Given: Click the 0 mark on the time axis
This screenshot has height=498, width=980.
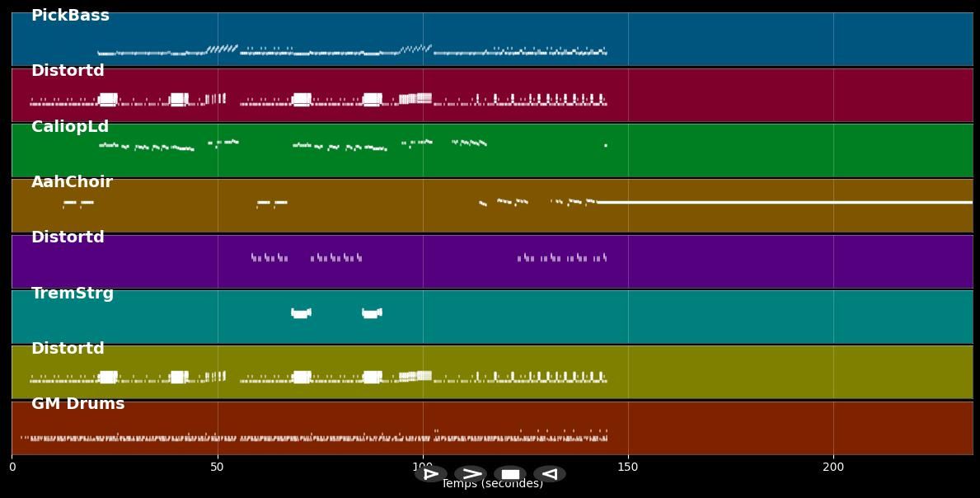Looking at the screenshot, I should coord(12,467).
